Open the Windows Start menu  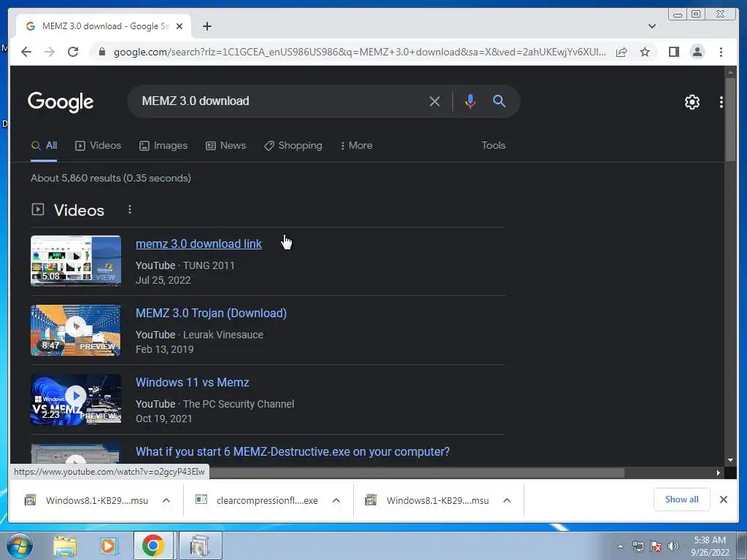20,545
